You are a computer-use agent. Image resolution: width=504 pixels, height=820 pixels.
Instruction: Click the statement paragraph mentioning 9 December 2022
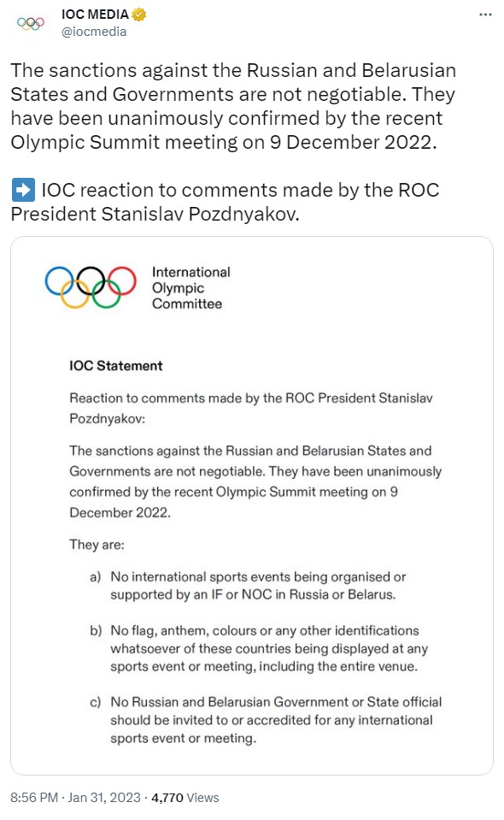(x=255, y=481)
